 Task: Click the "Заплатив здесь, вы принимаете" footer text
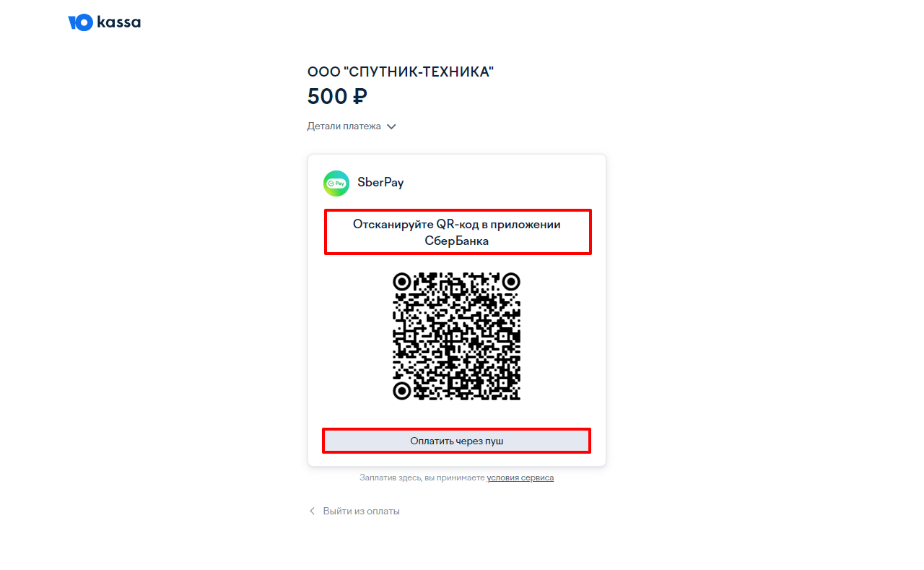pos(422,478)
